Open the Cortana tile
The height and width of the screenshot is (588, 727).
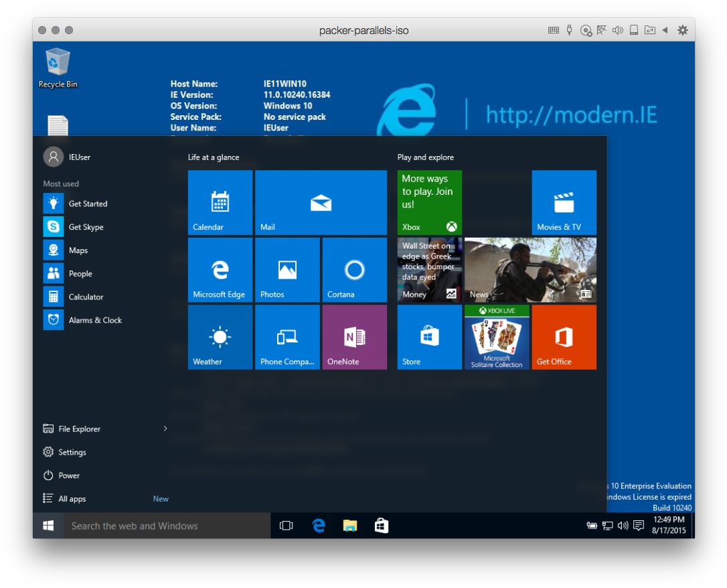click(354, 269)
